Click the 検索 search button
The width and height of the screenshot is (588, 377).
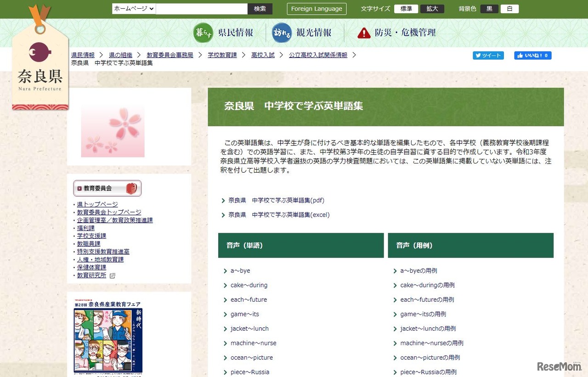coord(260,8)
